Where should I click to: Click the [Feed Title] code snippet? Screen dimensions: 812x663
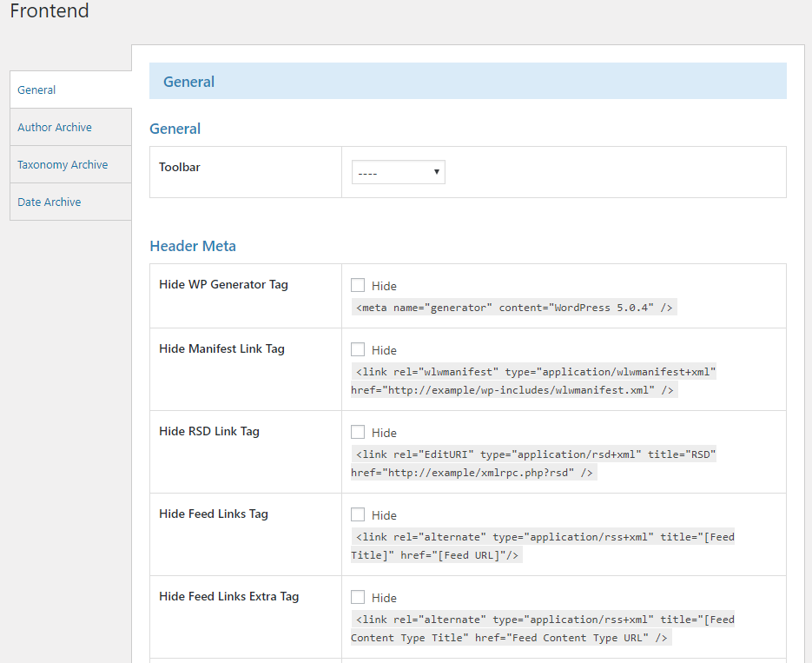point(543,546)
